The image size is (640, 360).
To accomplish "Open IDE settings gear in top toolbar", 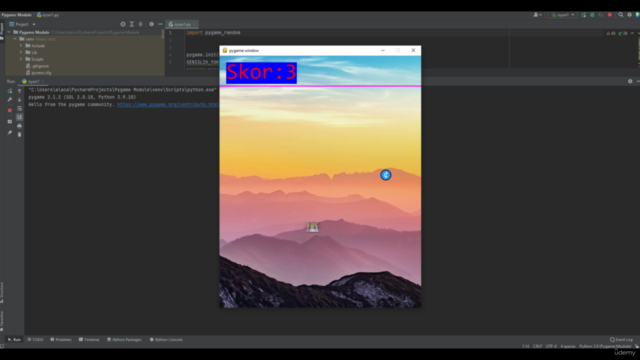I will pos(629,15).
